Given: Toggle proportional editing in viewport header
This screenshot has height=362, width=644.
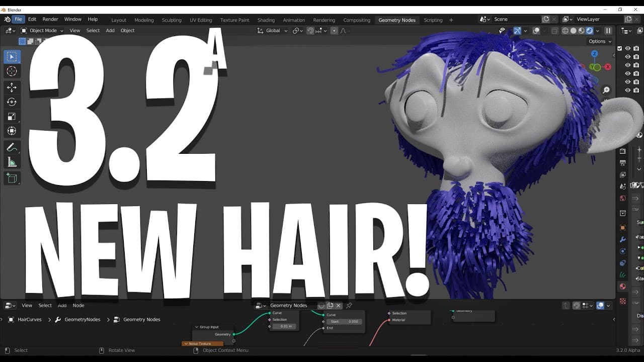Looking at the screenshot, I should pos(334,31).
